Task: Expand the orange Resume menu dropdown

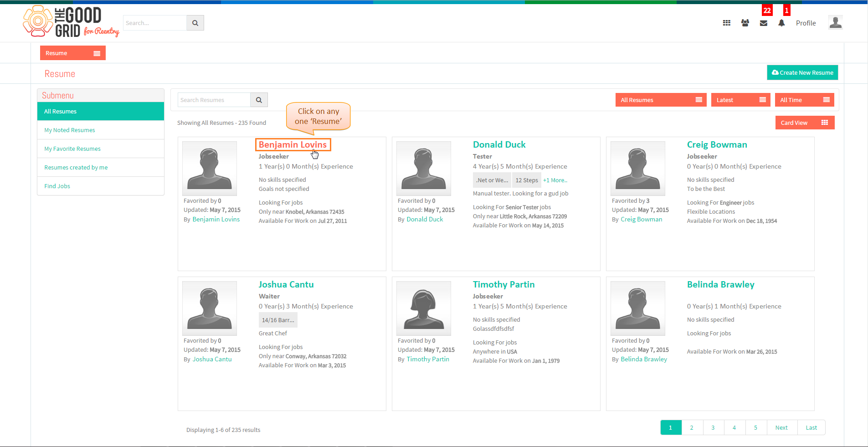Action: pos(73,53)
